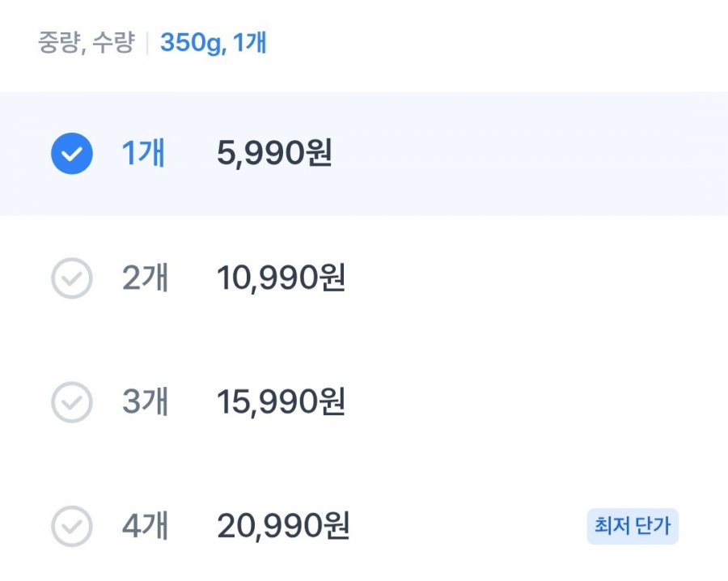This screenshot has width=728, height=581.
Task: Click the blue checkmark icon for 1개
Action: 72,153
